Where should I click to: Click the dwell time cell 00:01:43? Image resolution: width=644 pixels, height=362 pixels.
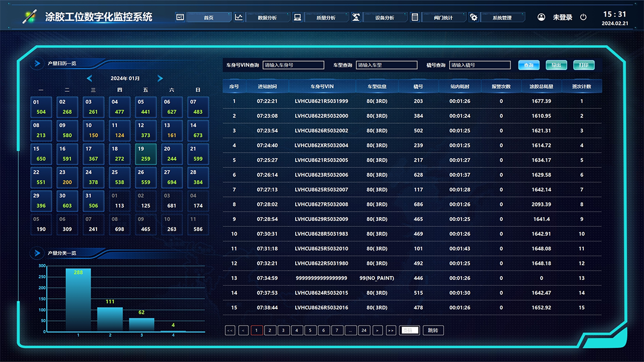(459, 249)
